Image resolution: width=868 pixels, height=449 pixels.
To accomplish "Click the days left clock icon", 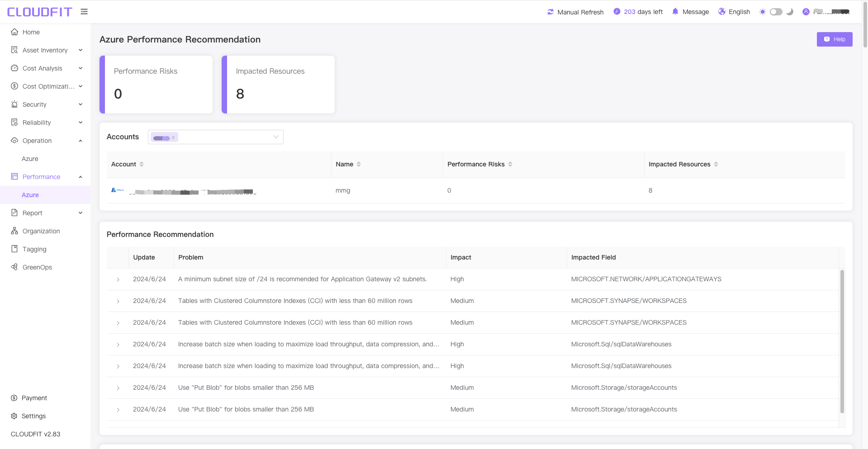I will point(617,12).
